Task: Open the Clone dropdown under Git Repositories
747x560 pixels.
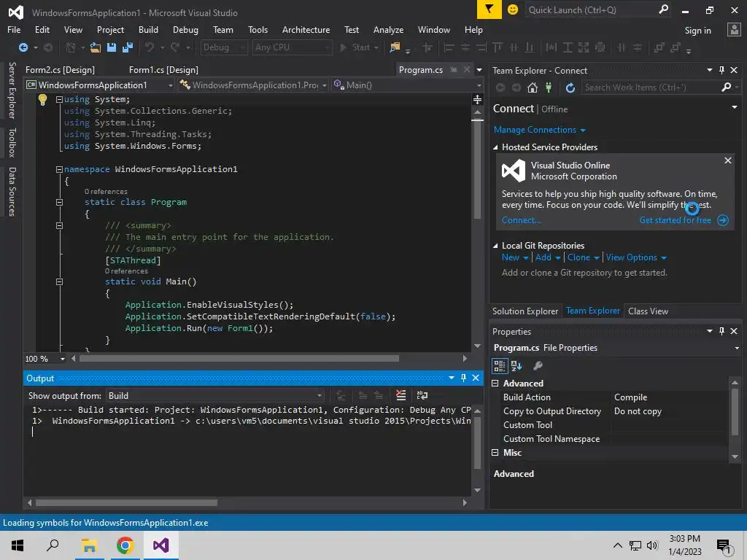Action: click(583, 257)
